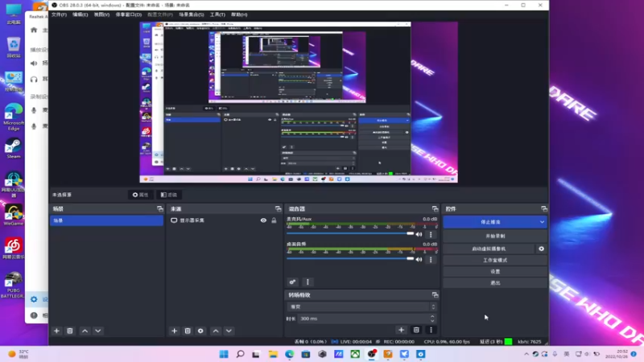
Task: Toggle visibility of 显示器采集 source
Action: (x=263, y=220)
